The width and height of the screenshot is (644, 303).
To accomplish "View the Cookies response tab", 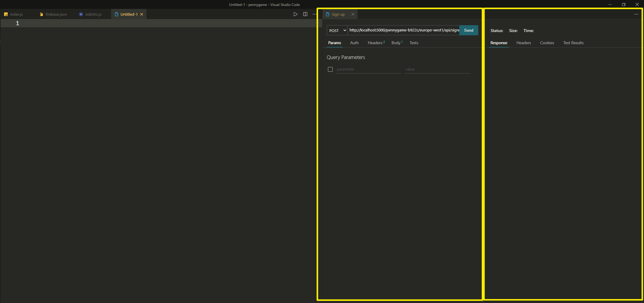I will tap(547, 43).
